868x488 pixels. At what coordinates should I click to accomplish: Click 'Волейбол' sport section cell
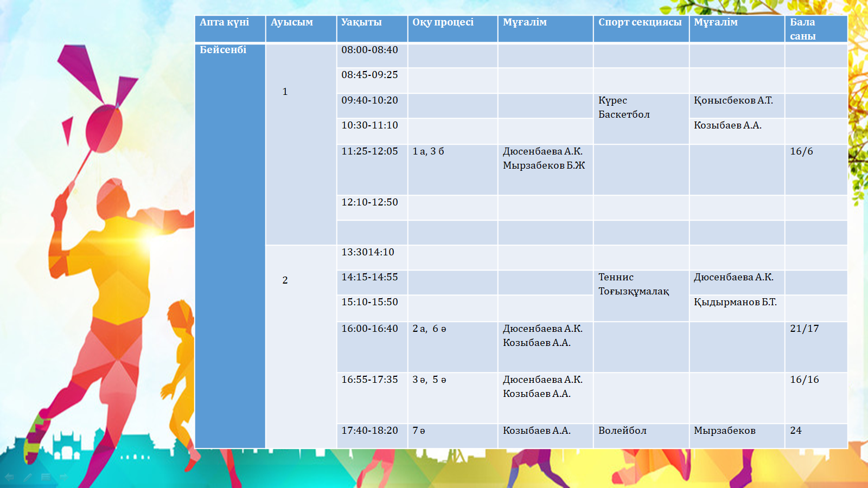click(641, 436)
